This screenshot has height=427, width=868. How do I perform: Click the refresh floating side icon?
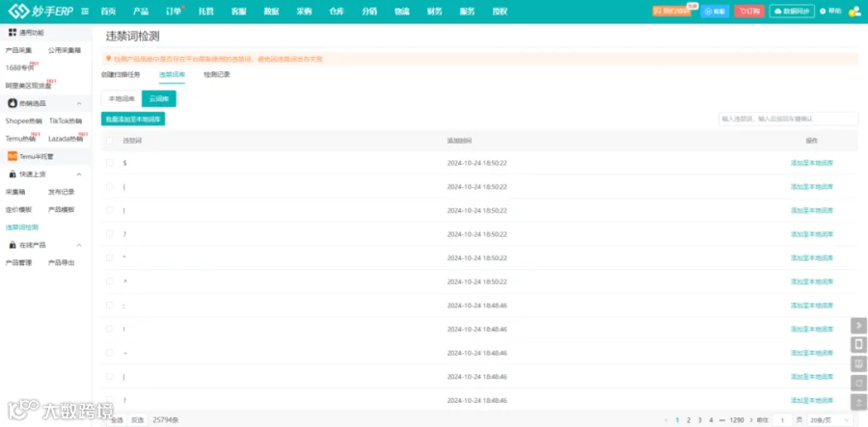click(x=858, y=383)
